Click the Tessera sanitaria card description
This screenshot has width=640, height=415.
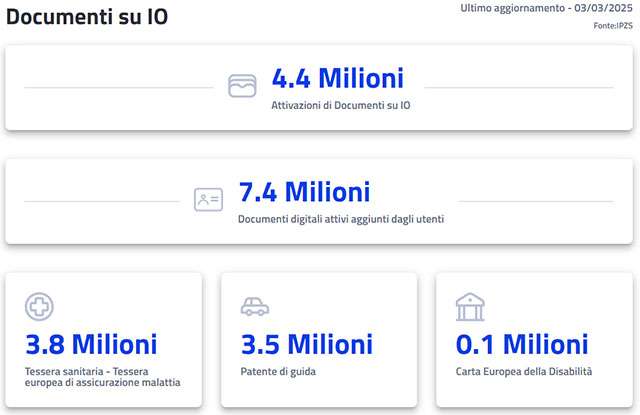[x=103, y=377]
